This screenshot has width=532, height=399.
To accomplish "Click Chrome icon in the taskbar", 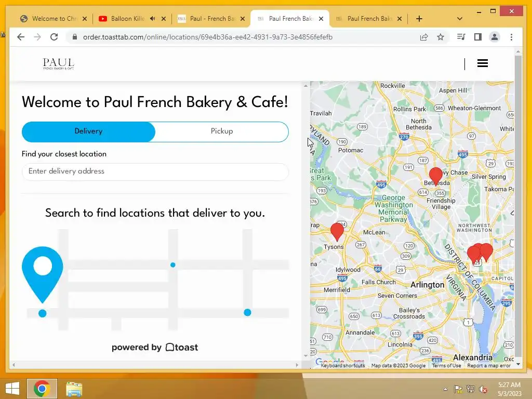I will 42,389.
